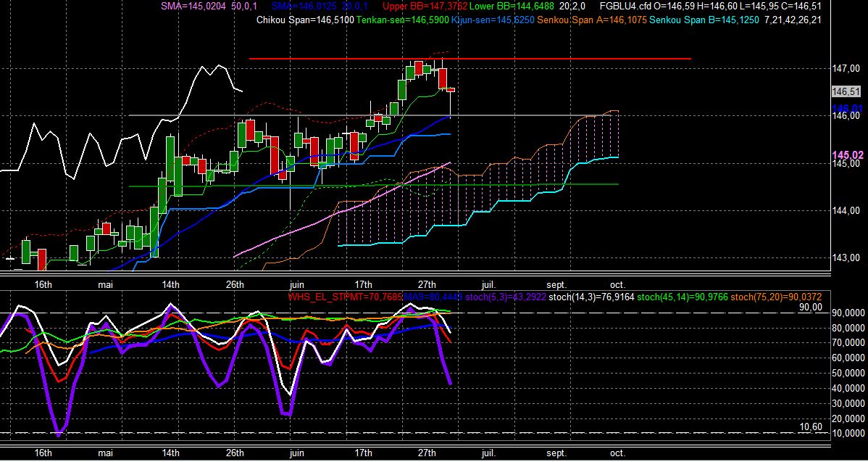The height and width of the screenshot is (462, 868).
Task: Click '14th' on the oscillator time axis
Action: (170, 453)
